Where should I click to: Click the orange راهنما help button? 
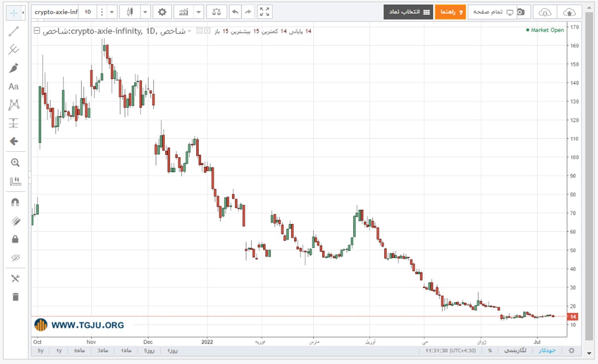(x=451, y=12)
